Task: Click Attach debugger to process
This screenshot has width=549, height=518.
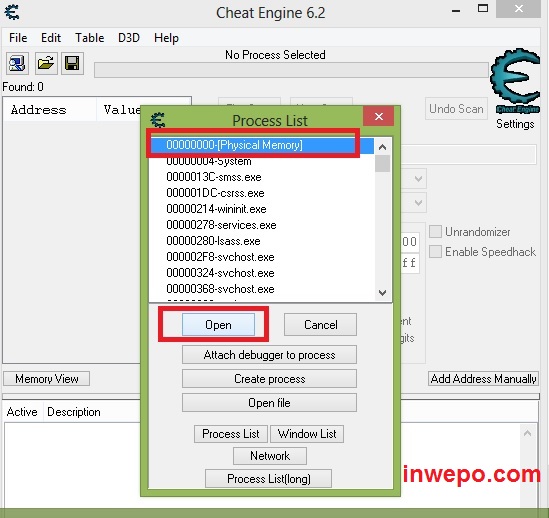Action: pos(269,355)
